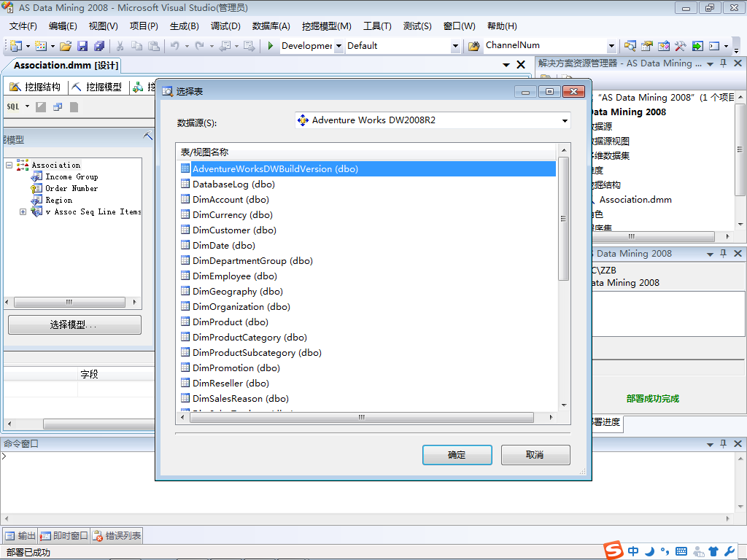Screen dimensions: 747x560
Task: Expand the v Assoc Seq Line Items node
Action: [x=23, y=211]
